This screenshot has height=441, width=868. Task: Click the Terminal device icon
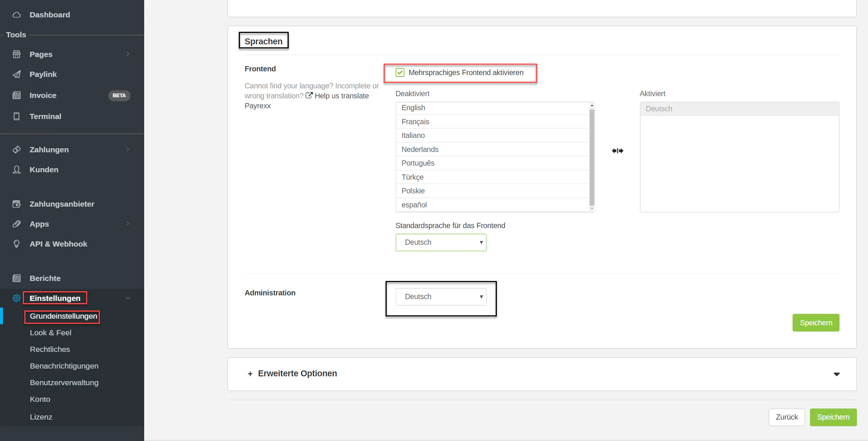click(16, 116)
